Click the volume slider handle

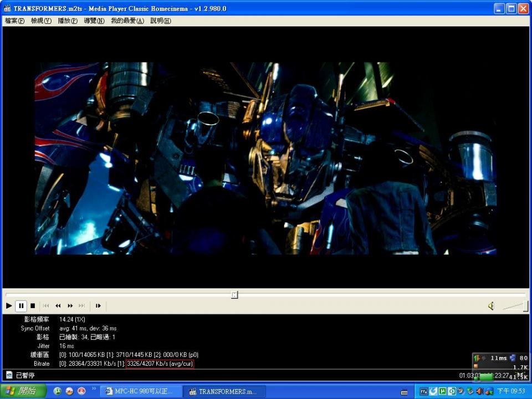click(525, 306)
